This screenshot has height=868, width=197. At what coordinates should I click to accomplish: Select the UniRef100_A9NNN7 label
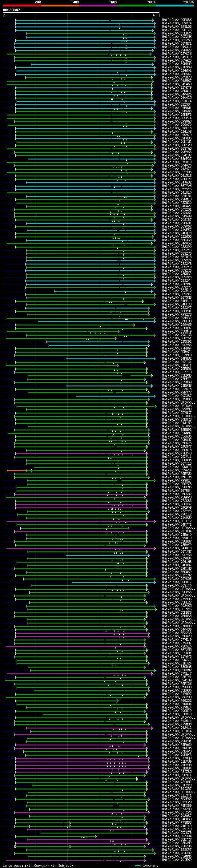pyautogui.click(x=177, y=433)
